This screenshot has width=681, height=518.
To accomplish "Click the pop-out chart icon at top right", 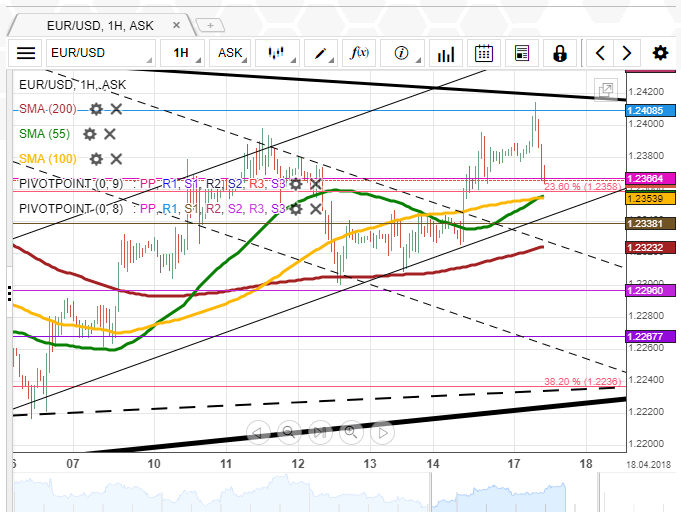I will click(605, 90).
